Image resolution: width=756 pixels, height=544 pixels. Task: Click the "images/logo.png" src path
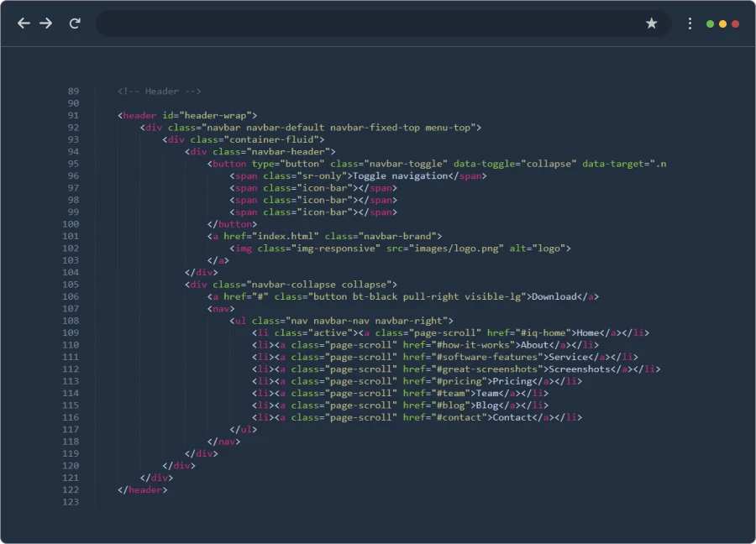(x=456, y=248)
